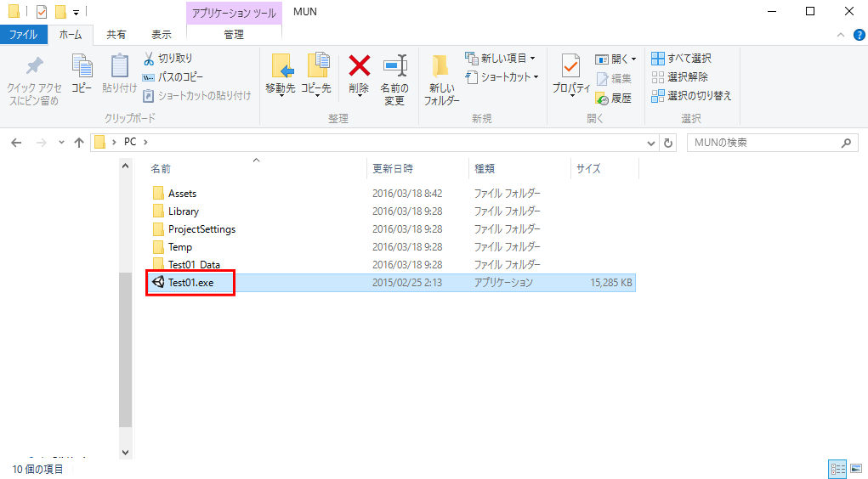
Task: Select the Assets folder
Action: pos(182,194)
